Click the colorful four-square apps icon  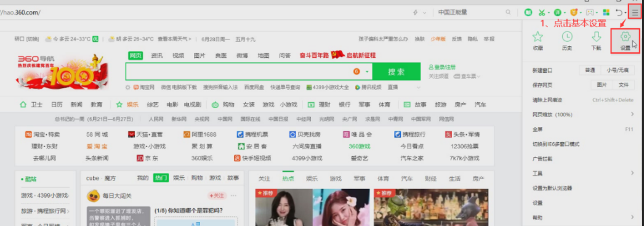(x=606, y=12)
